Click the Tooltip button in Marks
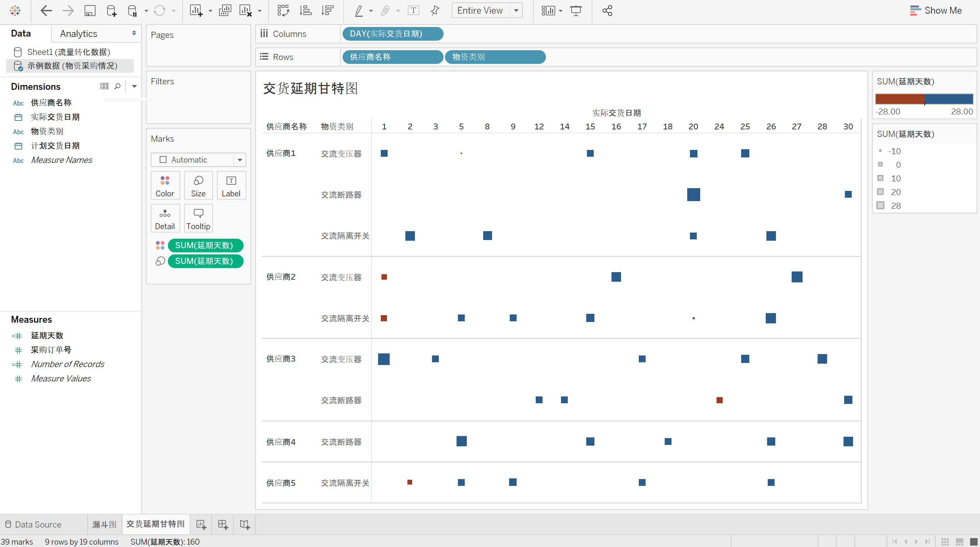 point(198,219)
